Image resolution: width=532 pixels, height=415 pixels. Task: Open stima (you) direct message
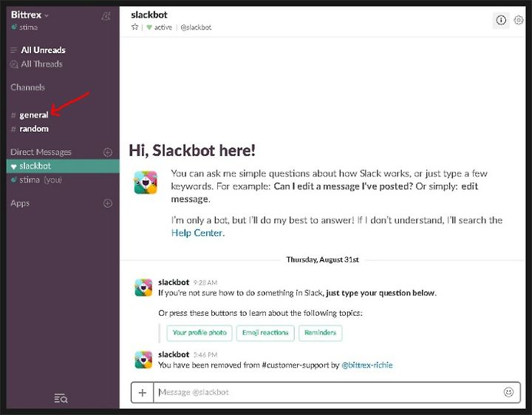click(41, 180)
